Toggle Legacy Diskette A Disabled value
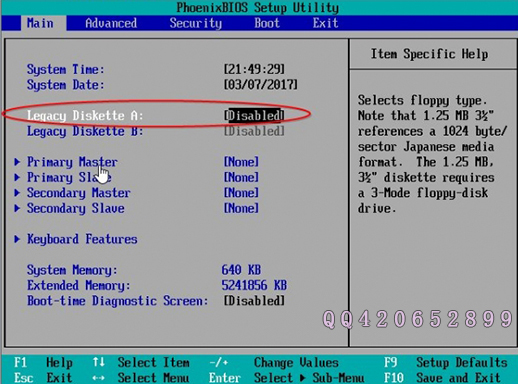The width and height of the screenshot is (518, 384). [x=254, y=115]
